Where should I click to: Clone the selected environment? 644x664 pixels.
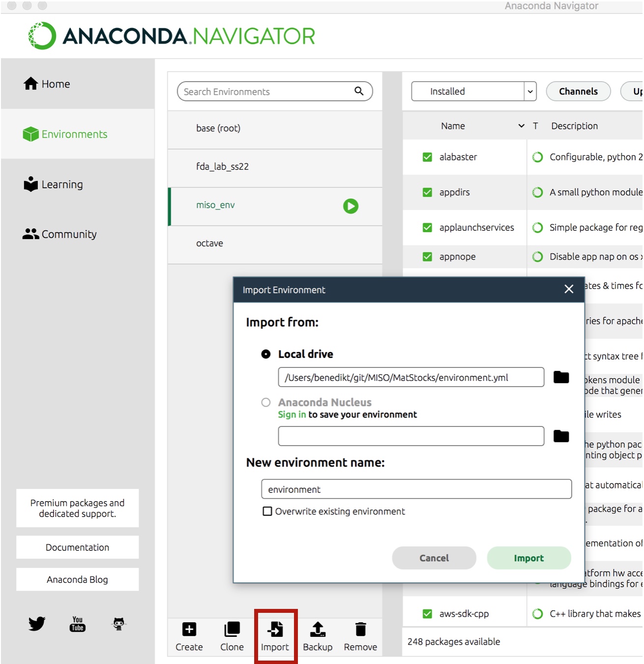coord(232,637)
